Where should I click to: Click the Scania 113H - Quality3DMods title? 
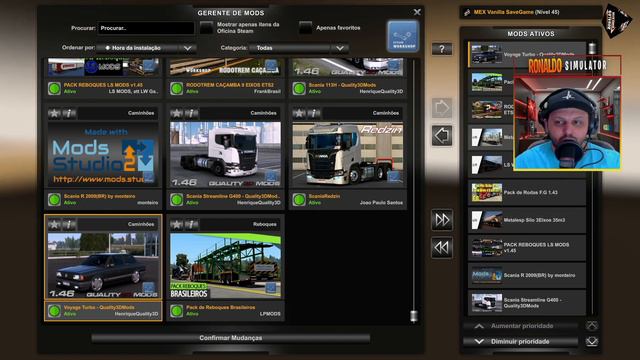pyautogui.click(x=342, y=85)
